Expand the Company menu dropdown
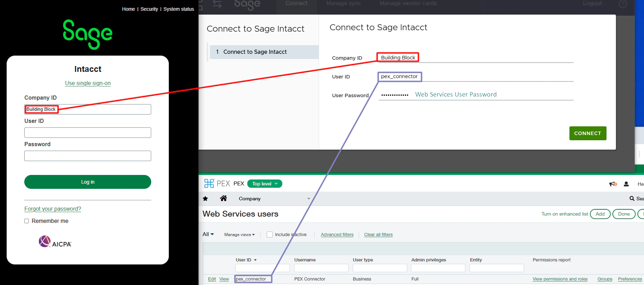This screenshot has width=644, height=285. click(274, 199)
